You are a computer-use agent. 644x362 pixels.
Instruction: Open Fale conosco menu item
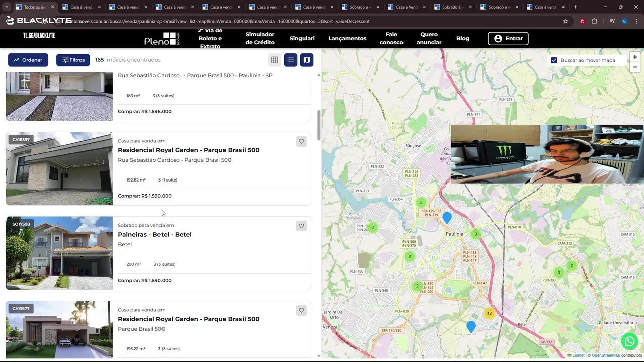point(391,38)
